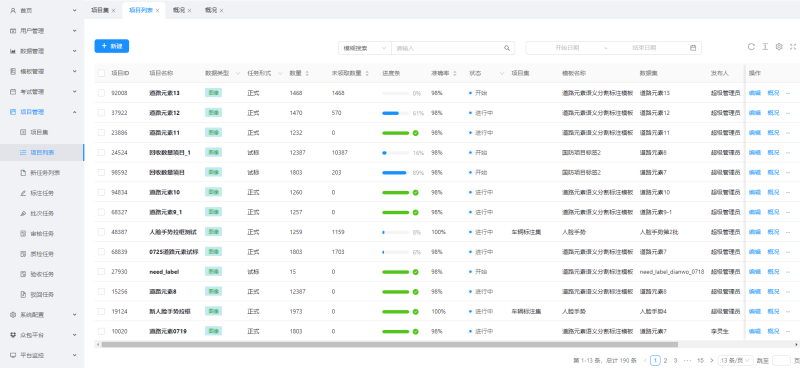The width and height of the screenshot is (800, 368).
Task: Click the horizontal scrollbar under the table
Action: tap(390, 345)
